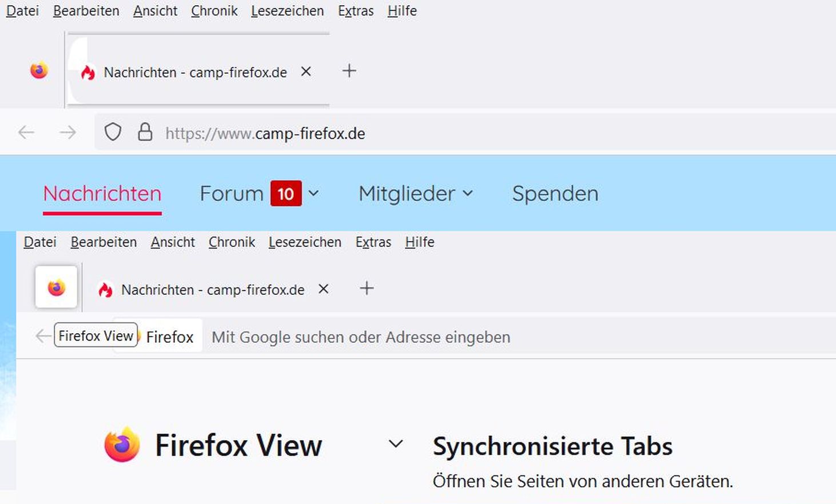Collapse the Synchronisierte Tabs section
Viewport: 836px width, 504px height.
point(396,444)
